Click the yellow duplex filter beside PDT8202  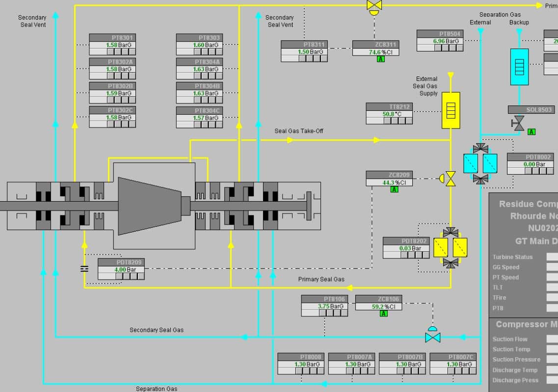[450, 248]
